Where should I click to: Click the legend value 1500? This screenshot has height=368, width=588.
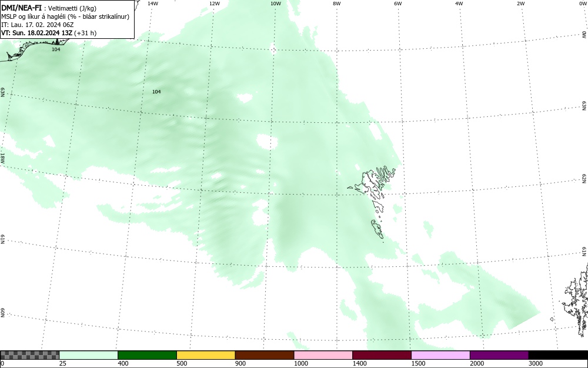pos(418,363)
